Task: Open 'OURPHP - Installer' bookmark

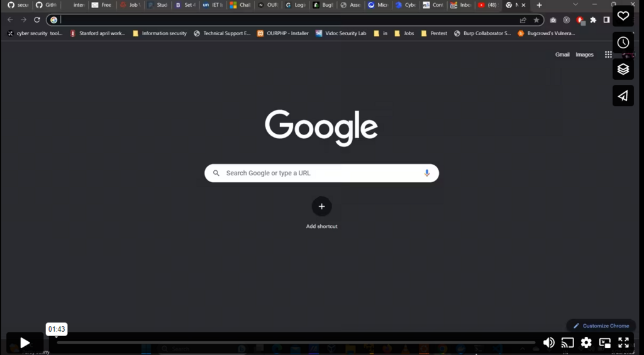Action: click(283, 33)
